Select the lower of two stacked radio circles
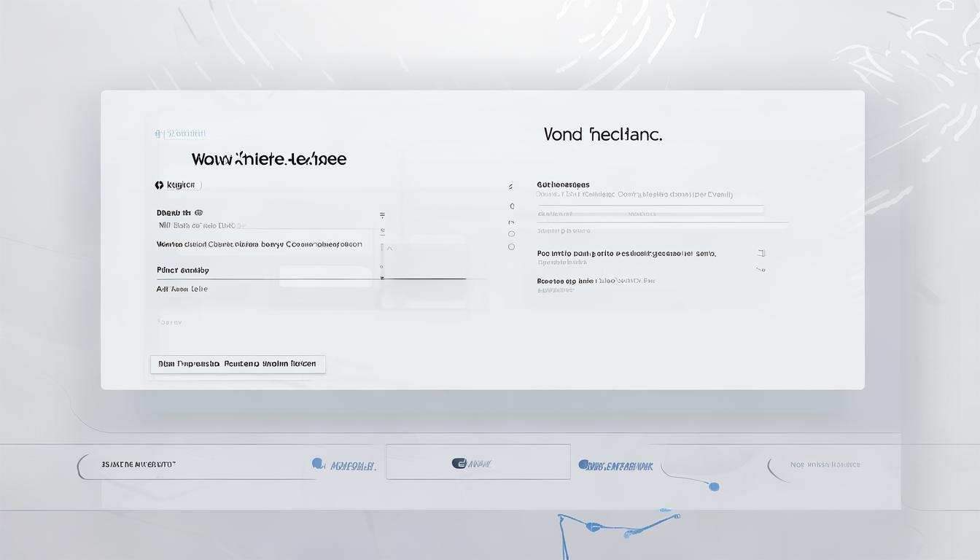980x560 pixels. tap(511, 247)
